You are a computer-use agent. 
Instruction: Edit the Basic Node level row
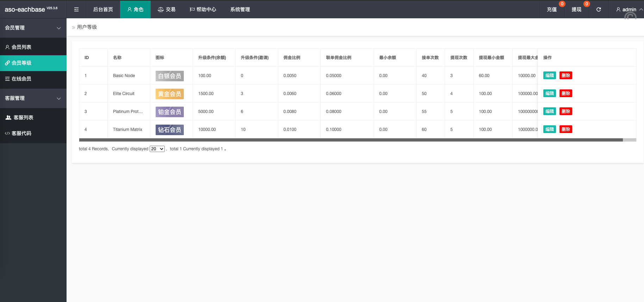[549, 75]
